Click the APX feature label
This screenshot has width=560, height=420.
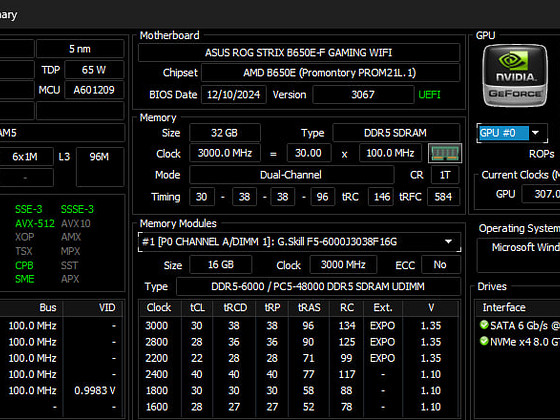point(70,279)
